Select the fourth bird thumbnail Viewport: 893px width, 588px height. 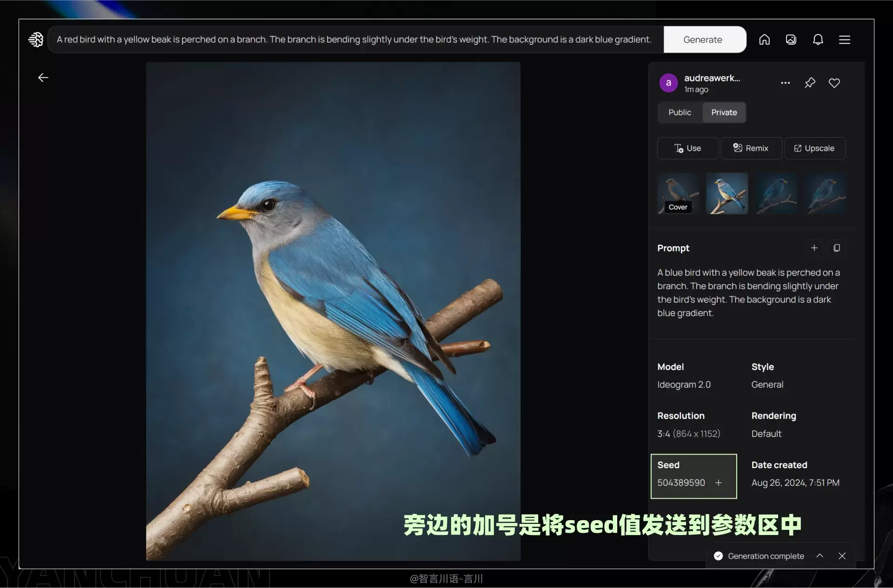tap(825, 193)
